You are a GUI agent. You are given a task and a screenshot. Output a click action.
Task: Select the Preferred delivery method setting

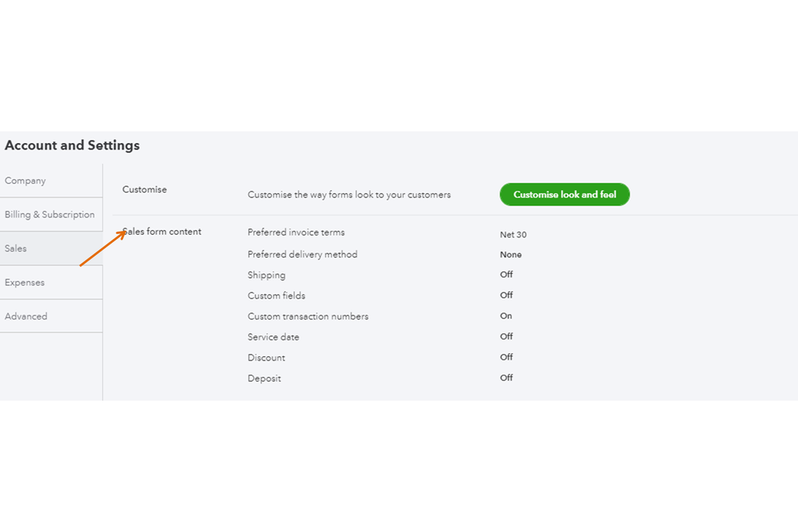coord(303,254)
